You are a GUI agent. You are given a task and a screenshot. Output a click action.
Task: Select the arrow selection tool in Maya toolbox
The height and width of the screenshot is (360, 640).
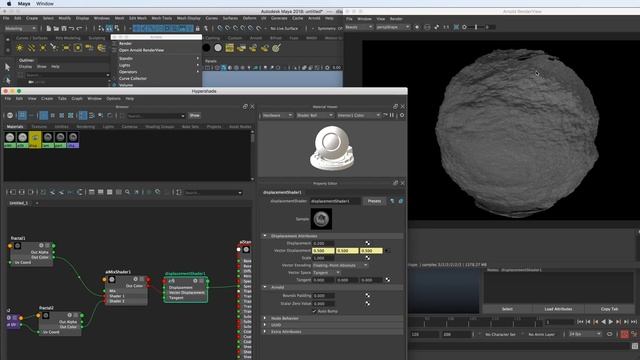tap(7, 67)
